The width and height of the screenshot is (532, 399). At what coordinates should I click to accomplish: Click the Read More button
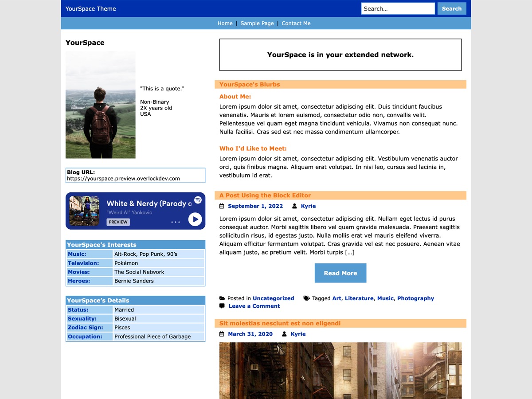(x=340, y=273)
